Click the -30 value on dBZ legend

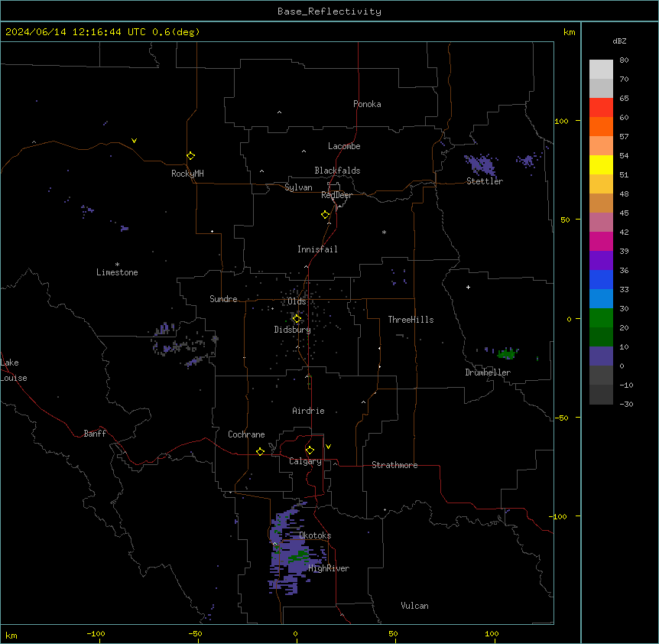click(x=626, y=404)
